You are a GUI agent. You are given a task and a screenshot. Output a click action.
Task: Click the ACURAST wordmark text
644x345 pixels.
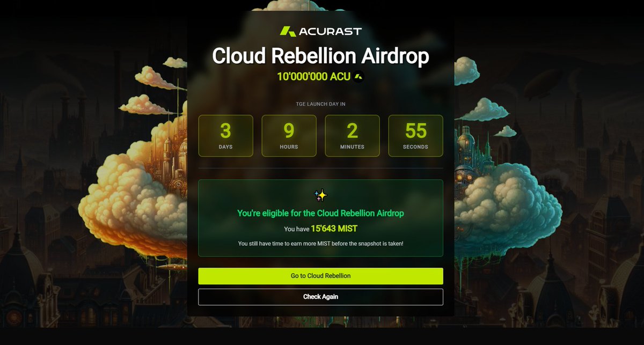(x=330, y=31)
